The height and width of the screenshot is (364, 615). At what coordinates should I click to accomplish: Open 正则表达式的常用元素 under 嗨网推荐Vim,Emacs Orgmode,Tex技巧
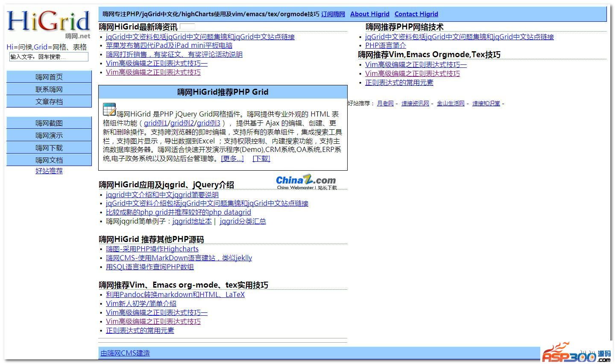(399, 82)
